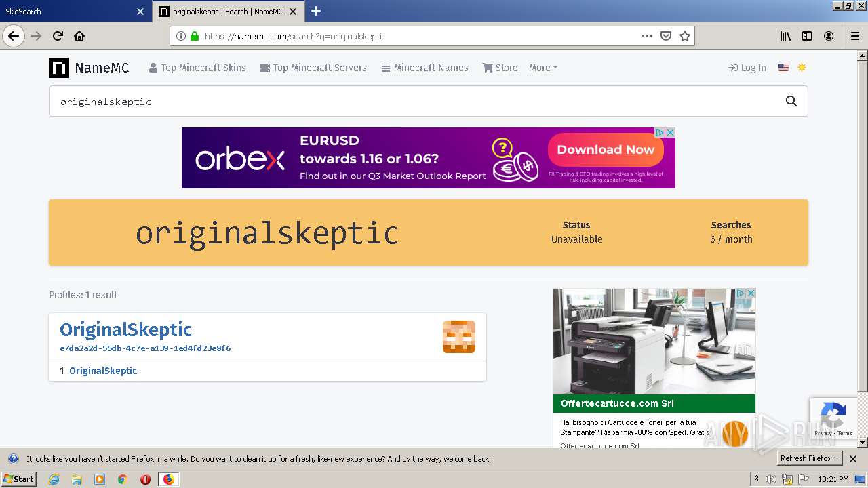Image resolution: width=868 pixels, height=488 pixels.
Task: Open Top Minecraft Skins
Action: (197, 68)
